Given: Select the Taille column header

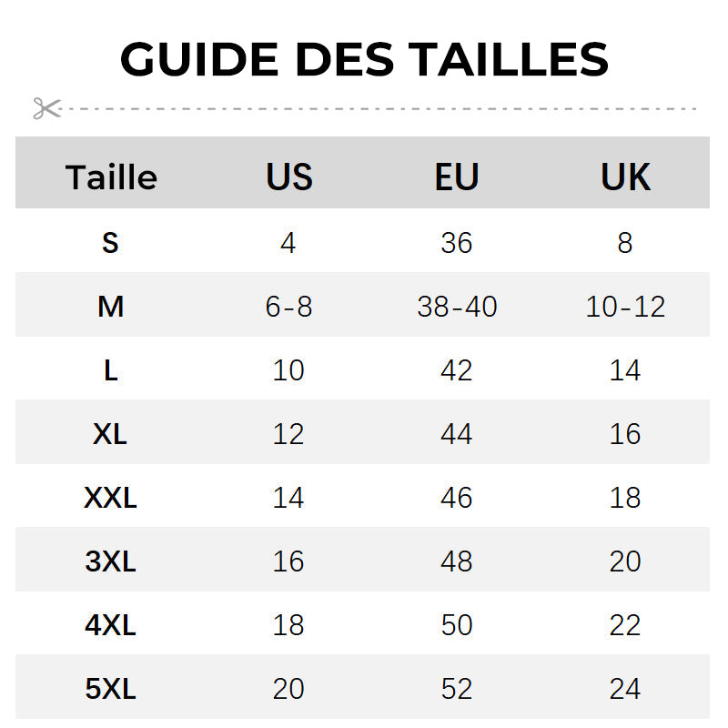Looking at the screenshot, I should 111,177.
